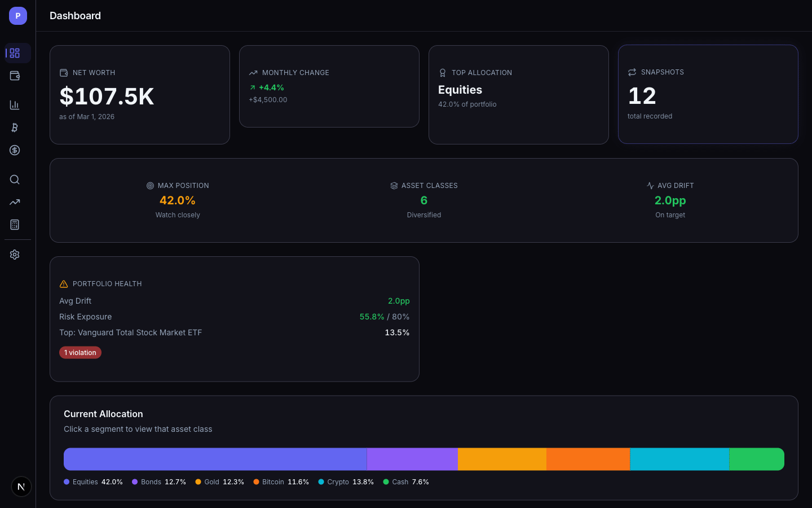The width and height of the screenshot is (812, 508).
Task: Click the wallet icon beside Net Worth
Action: [64, 73]
